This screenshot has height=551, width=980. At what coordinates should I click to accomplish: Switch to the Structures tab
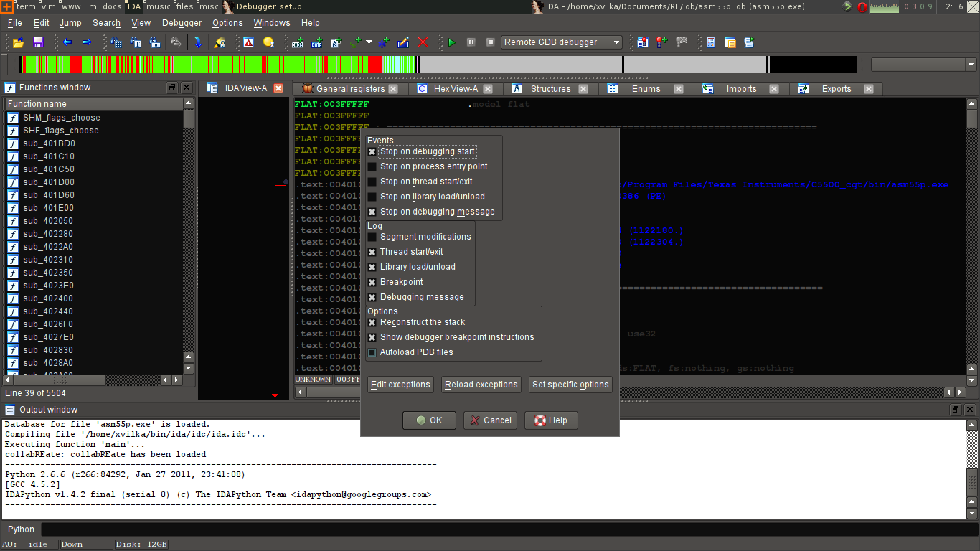point(550,89)
